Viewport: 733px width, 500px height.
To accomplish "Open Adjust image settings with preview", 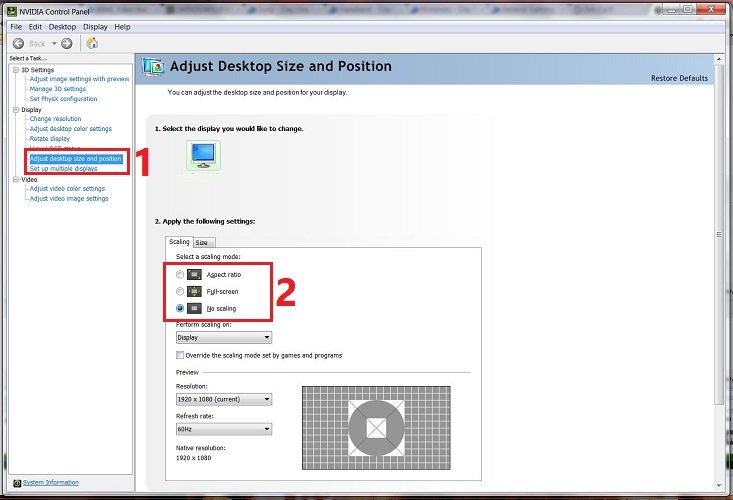I will tap(79, 79).
